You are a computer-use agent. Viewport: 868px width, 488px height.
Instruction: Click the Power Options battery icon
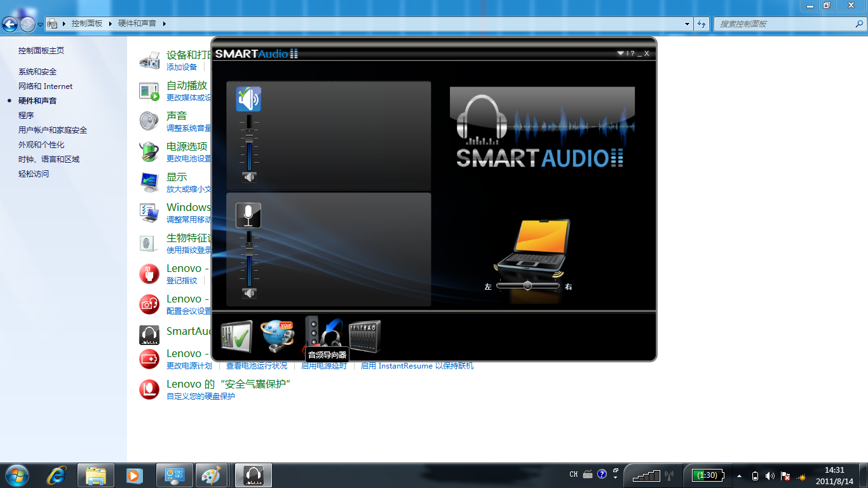tap(149, 152)
